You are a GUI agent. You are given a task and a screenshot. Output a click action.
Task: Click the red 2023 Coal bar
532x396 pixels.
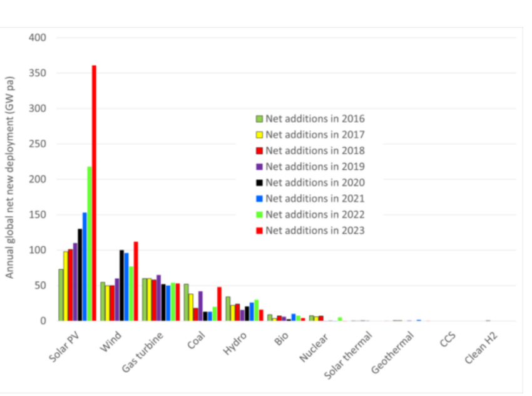[x=219, y=304]
